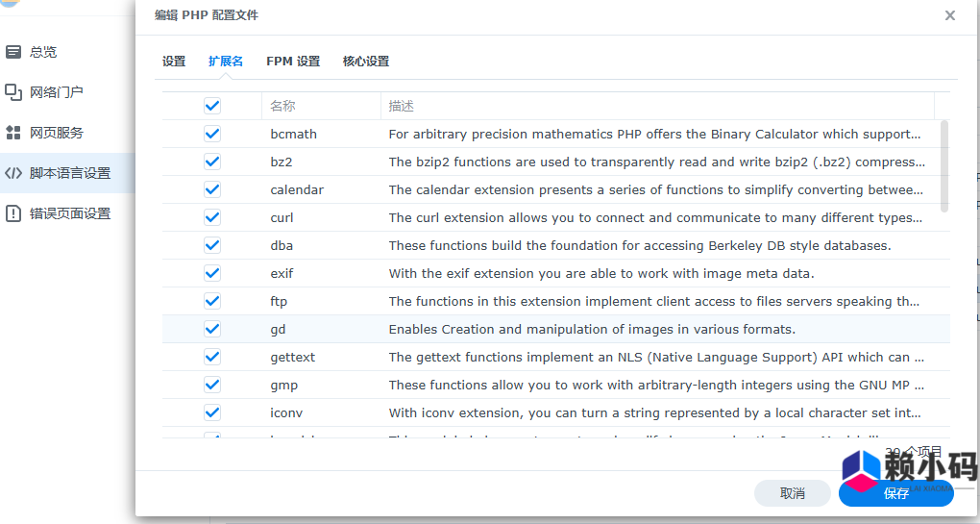Uncheck the gmp extension checkbox
Viewport: 980px width, 524px height.
point(212,385)
